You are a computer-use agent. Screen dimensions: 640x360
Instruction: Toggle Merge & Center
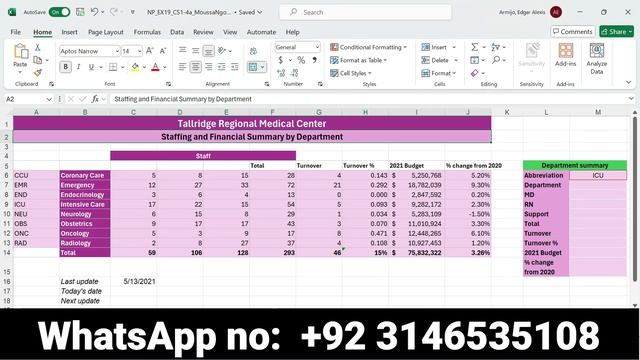(x=253, y=67)
